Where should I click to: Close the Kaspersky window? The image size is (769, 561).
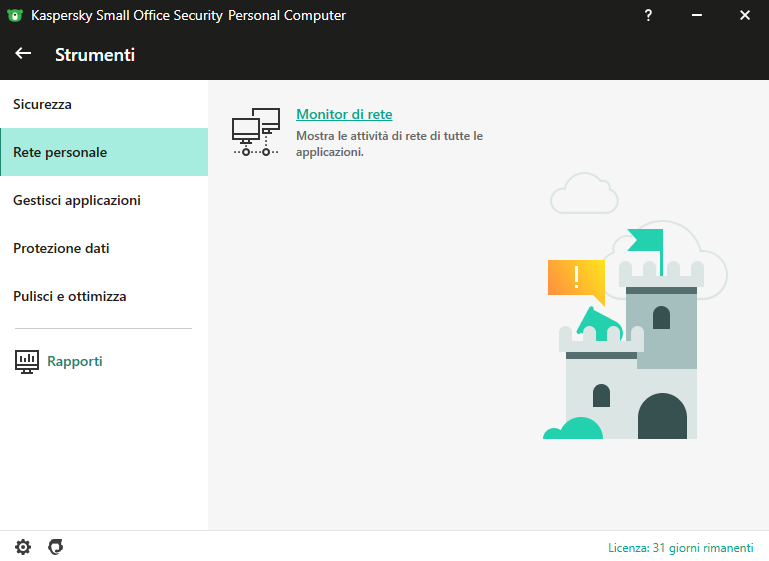744,15
